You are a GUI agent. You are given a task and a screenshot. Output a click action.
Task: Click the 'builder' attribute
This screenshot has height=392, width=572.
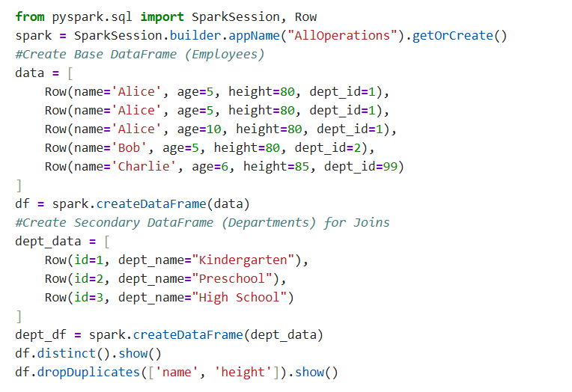point(195,35)
